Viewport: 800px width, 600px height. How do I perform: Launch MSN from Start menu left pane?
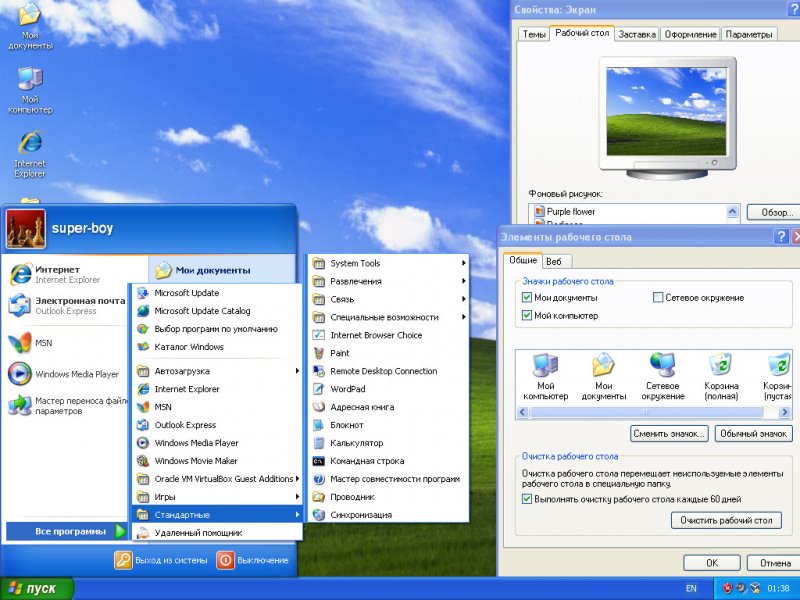[x=31, y=343]
